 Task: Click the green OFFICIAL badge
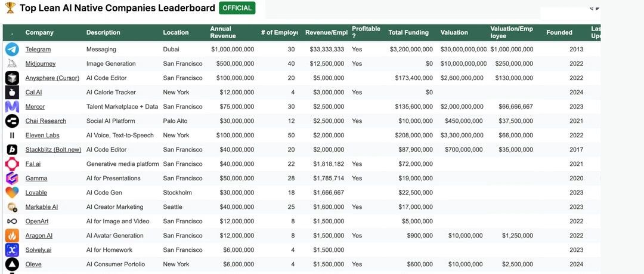[237, 8]
